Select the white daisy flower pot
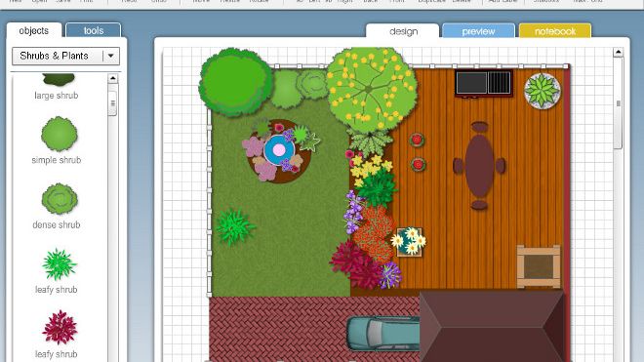This screenshot has width=644, height=362. coord(410,241)
